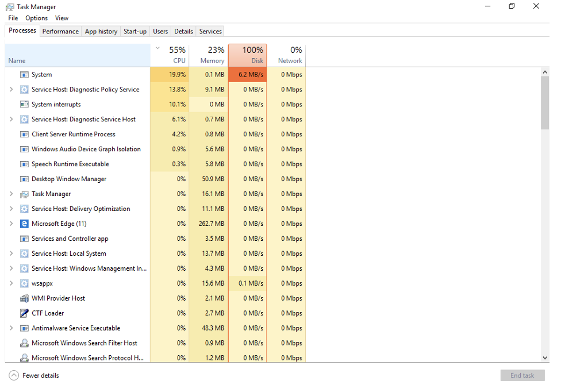Viewport: 561px width, 392px height.
Task: Click Task Manager title bar icon
Action: coord(10,7)
